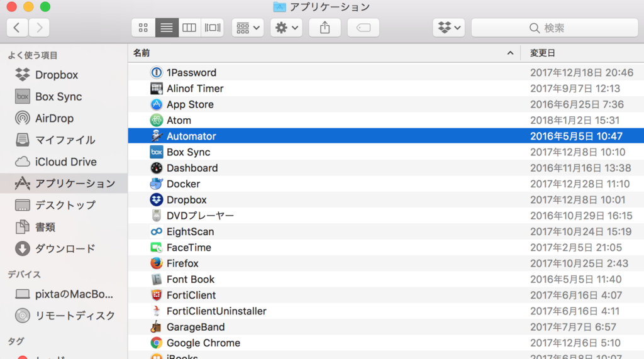Select the "Firefox" name text

[x=182, y=263]
